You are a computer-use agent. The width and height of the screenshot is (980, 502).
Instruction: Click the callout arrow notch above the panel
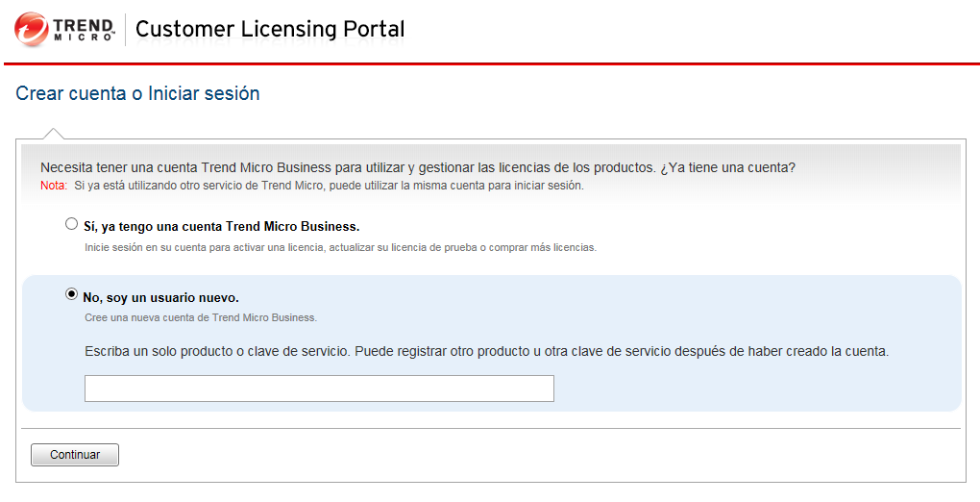pos(54,134)
